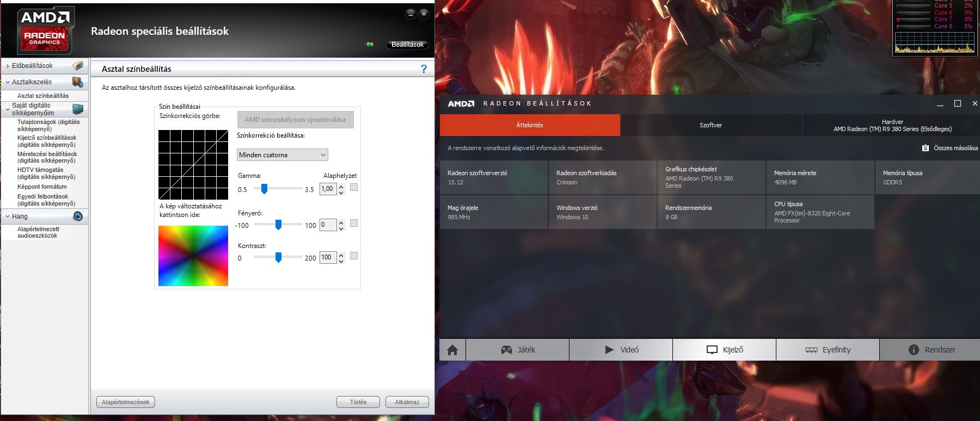The width and height of the screenshot is (980, 421).
Task: Click the Hang speaker icon
Action: tap(78, 216)
